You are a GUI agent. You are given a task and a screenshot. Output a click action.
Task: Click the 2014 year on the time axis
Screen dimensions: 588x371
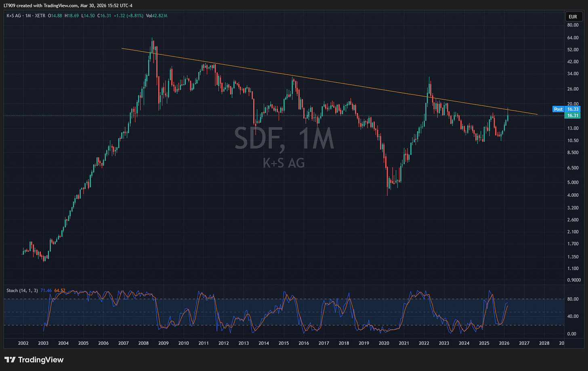(264, 343)
